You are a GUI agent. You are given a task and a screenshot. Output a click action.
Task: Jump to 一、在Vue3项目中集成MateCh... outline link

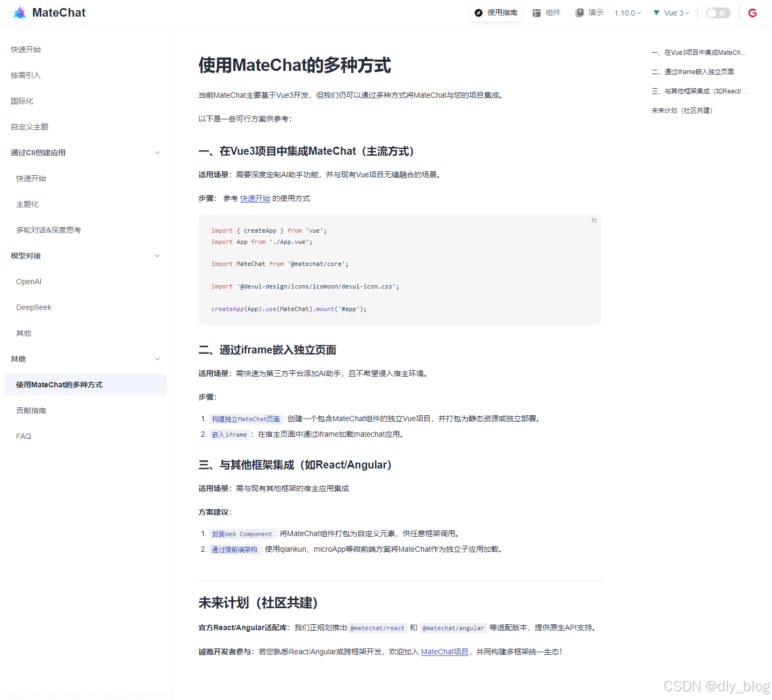point(699,53)
